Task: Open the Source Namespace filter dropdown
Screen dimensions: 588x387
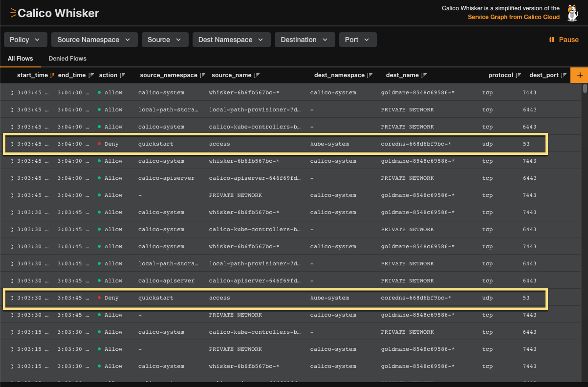Action: 94,40
